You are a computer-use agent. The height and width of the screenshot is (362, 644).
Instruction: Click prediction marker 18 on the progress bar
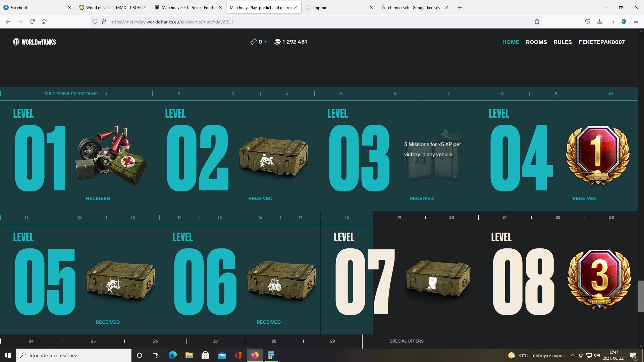click(x=346, y=218)
